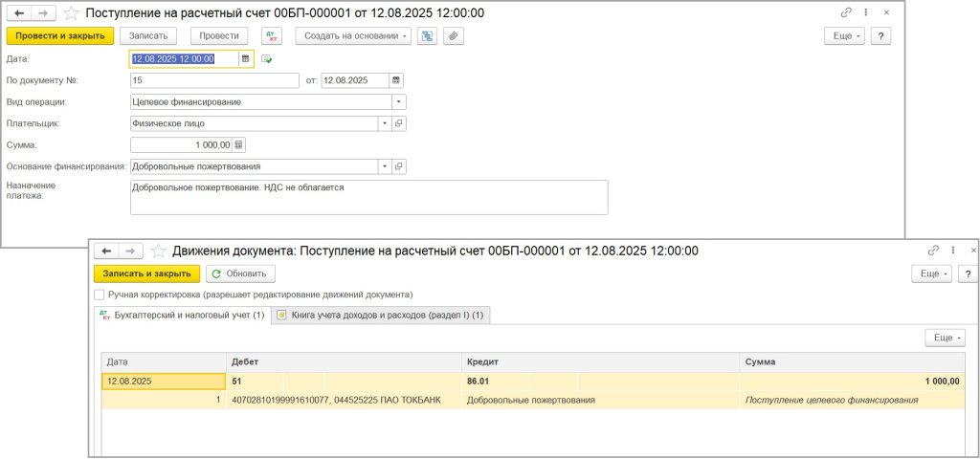Expand the Основание финансирования dropdown list
The image size is (980, 459).
click(x=385, y=166)
